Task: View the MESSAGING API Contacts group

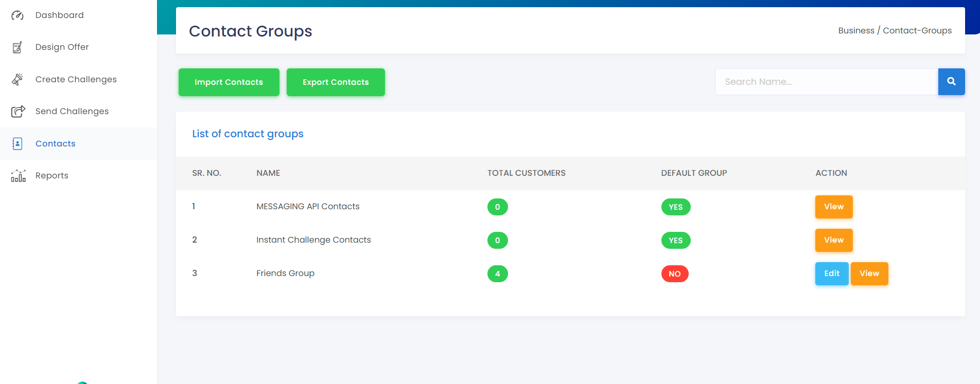Action: click(834, 207)
